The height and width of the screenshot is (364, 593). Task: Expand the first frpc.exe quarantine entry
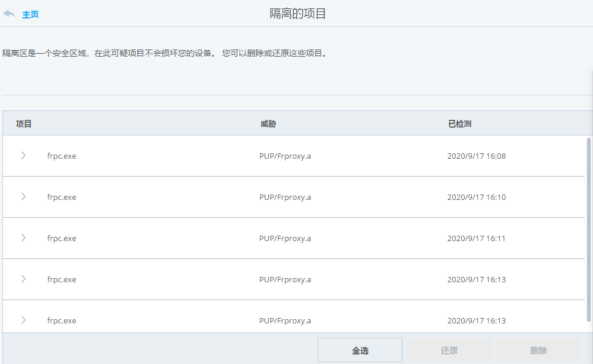(x=23, y=156)
